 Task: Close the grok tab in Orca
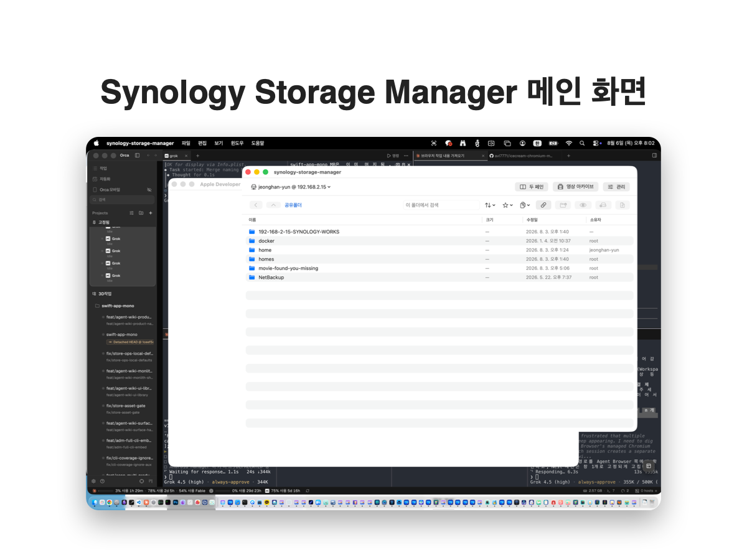(x=187, y=156)
